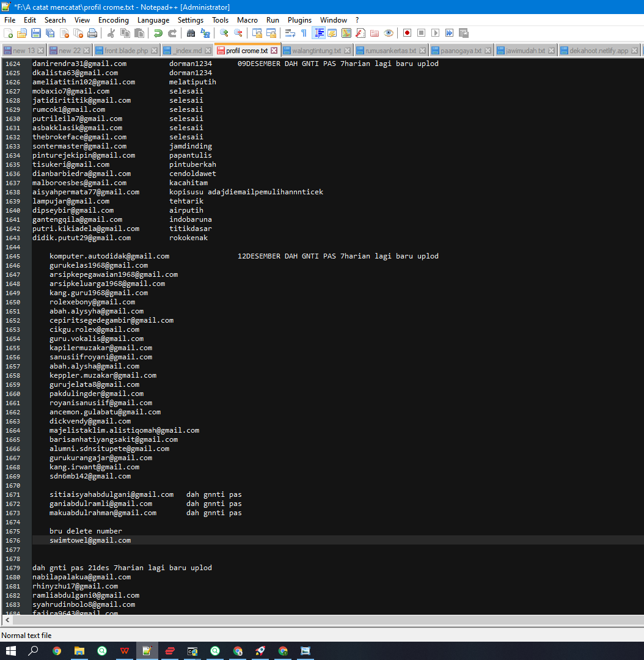Open the Encoding menu
The height and width of the screenshot is (660, 644).
pyautogui.click(x=113, y=20)
